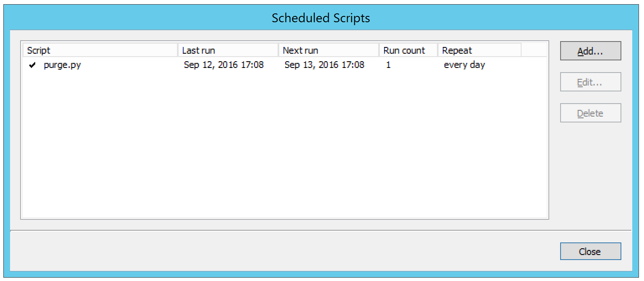Select the purge.py script name
Image resolution: width=644 pixels, height=281 pixels.
(x=62, y=65)
